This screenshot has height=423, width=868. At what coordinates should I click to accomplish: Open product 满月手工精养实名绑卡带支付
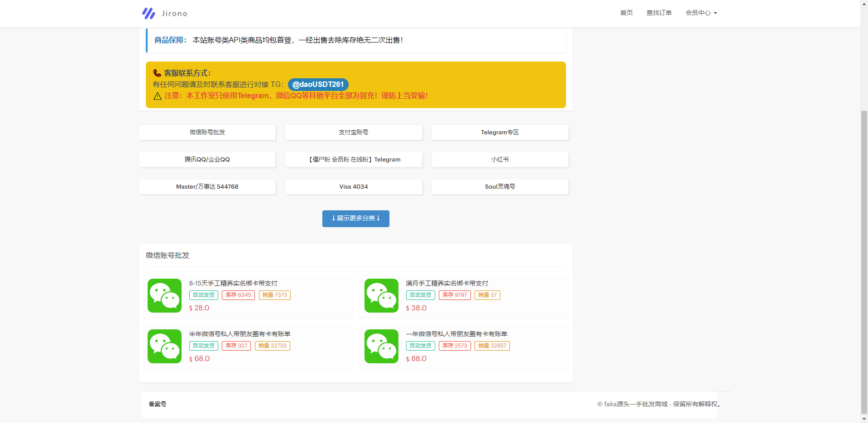(447, 283)
